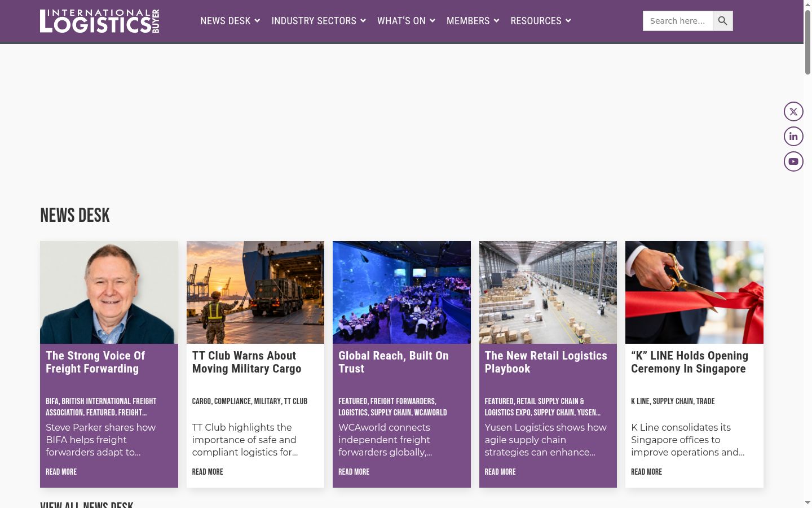
Task: Open the aquarium dinner event thumbnail
Action: coord(401,292)
